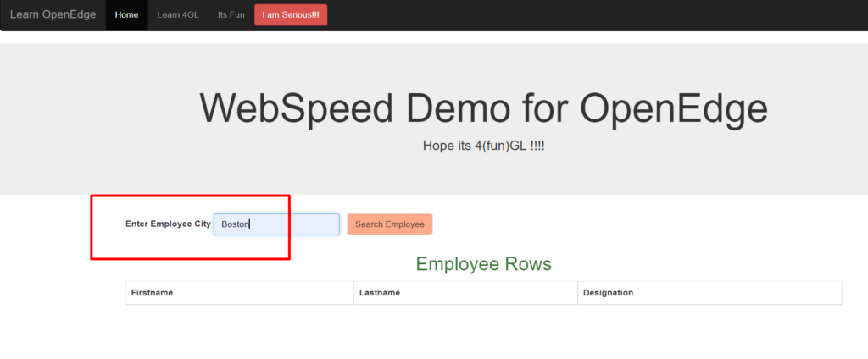Click the green Employee Rows heading
Screen dimensions: 868x359
(x=483, y=264)
